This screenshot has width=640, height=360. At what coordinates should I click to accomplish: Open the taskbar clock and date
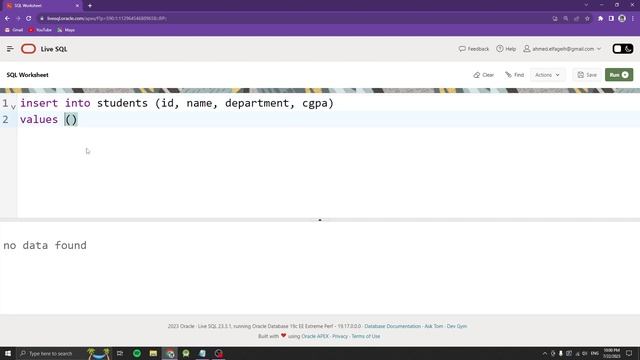point(611,353)
